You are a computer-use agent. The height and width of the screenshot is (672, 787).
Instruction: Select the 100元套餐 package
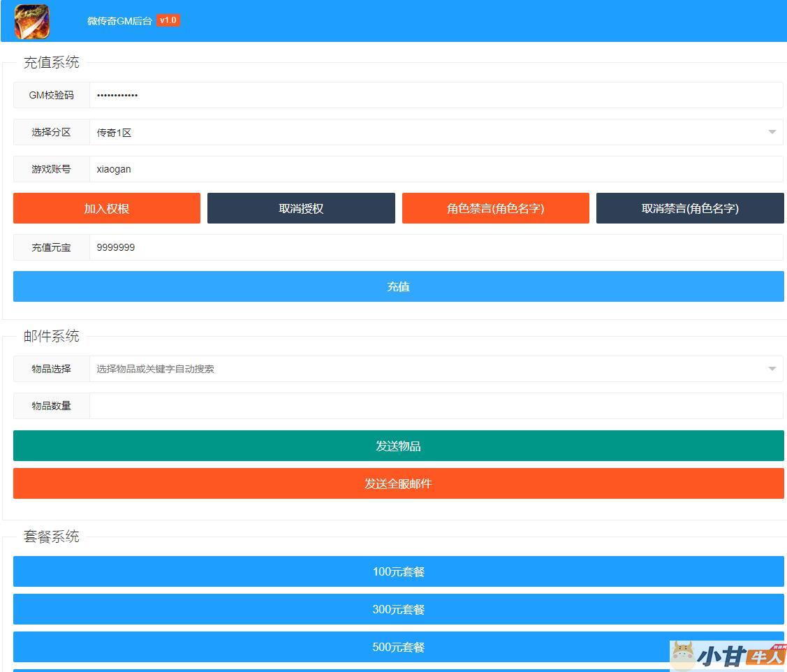[398, 571]
